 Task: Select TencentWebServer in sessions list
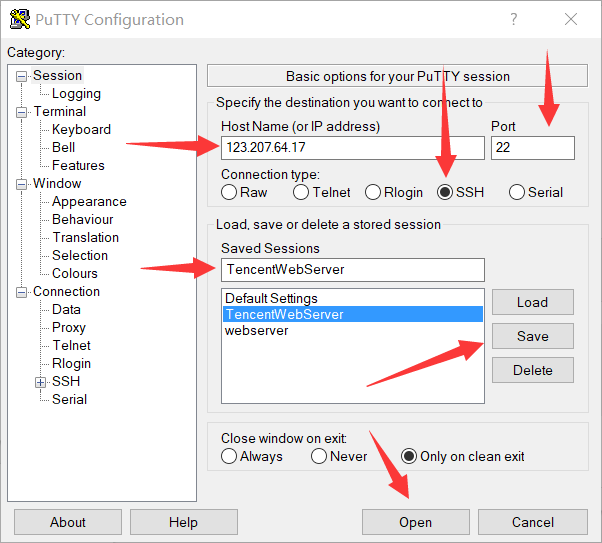tap(352, 314)
